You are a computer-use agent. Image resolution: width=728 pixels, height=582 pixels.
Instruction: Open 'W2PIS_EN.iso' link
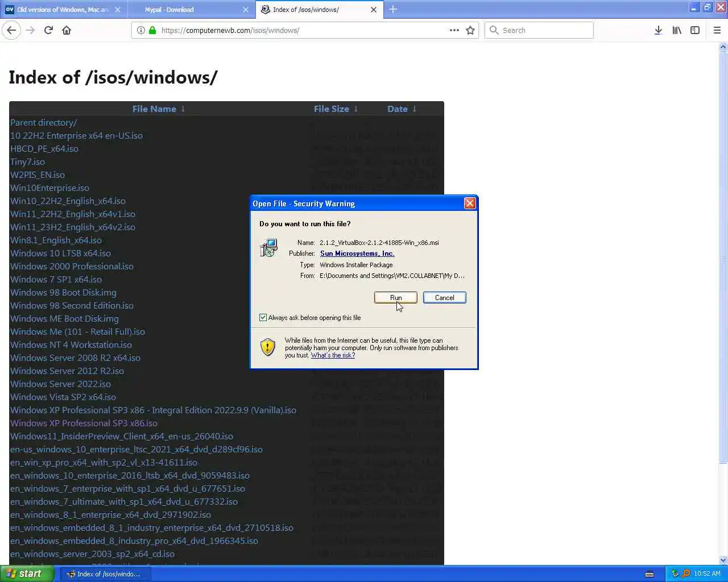pyautogui.click(x=38, y=174)
